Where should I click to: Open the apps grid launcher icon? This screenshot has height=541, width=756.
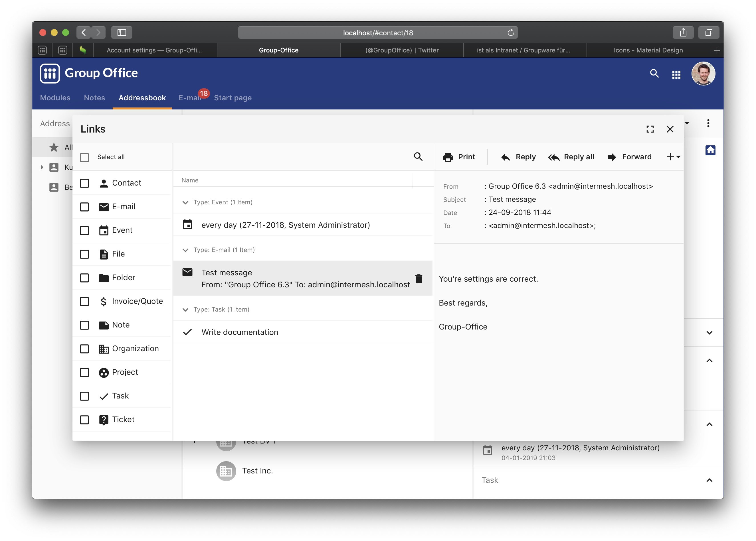pos(676,75)
